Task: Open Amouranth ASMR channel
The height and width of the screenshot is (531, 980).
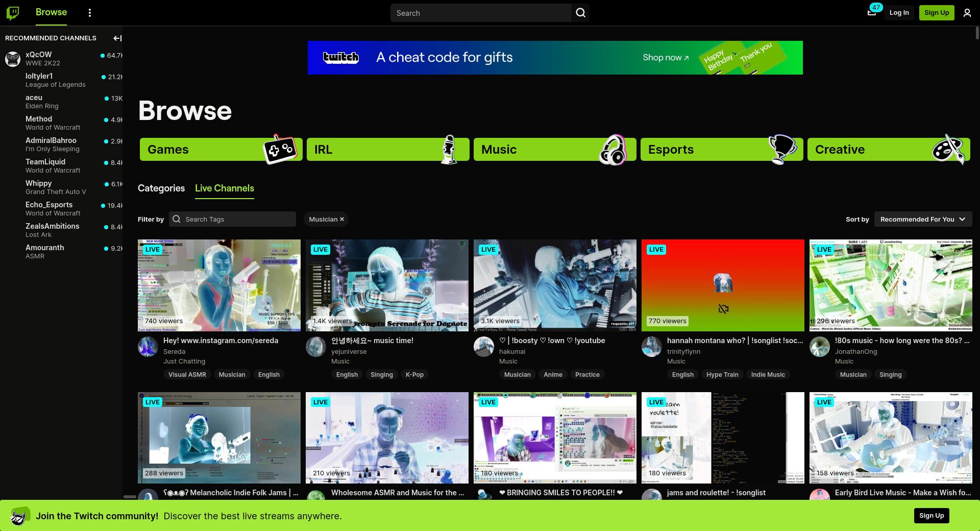Action: click(x=61, y=252)
